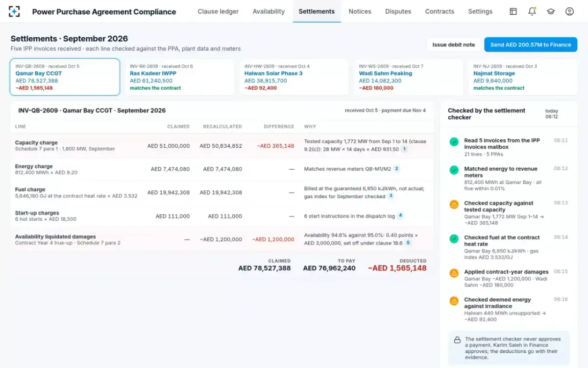Click the Settlements · September 2026 heading
Screen dimensions: 588x368
69,39
